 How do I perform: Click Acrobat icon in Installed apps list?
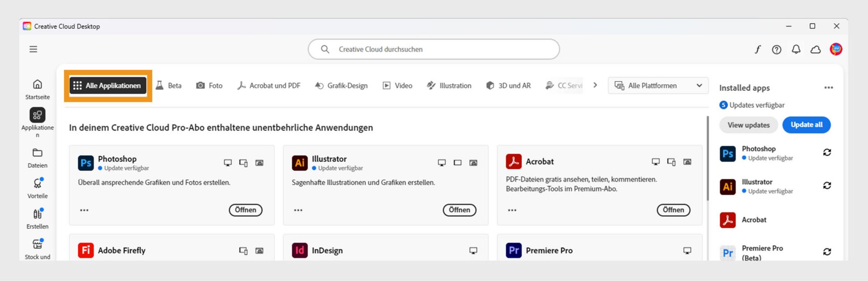727,220
